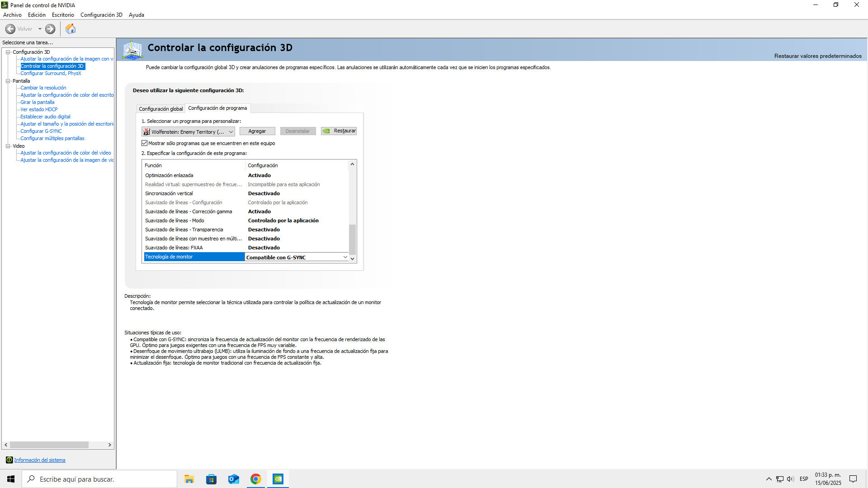Select the Optimización enlazada row
The height and width of the screenshot is (488, 868).
click(246, 175)
